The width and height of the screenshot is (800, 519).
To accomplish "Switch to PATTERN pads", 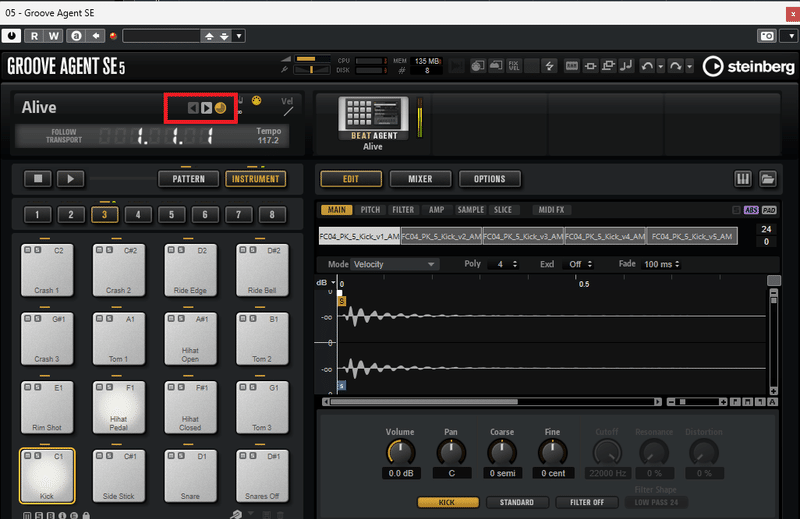I will [x=188, y=179].
